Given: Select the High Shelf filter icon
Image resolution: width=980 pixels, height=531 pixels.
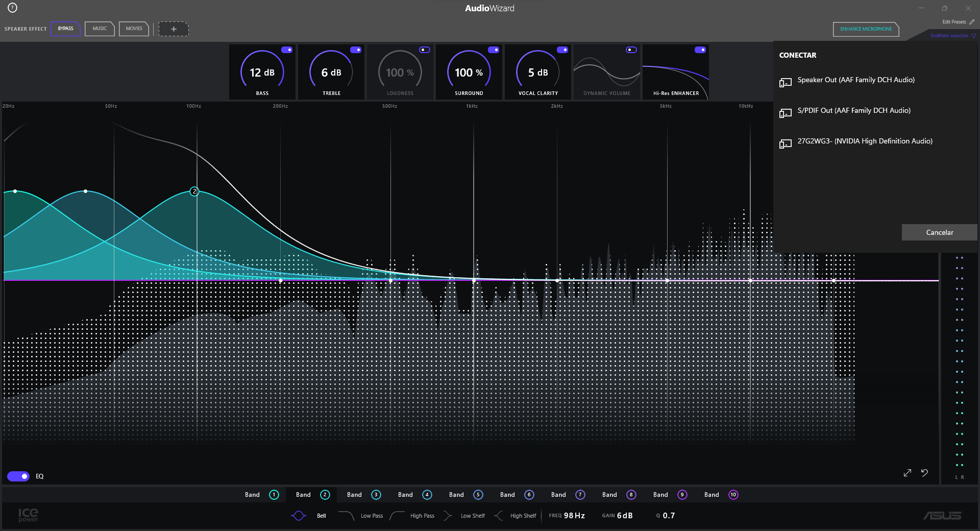Looking at the screenshot, I should pos(499,516).
